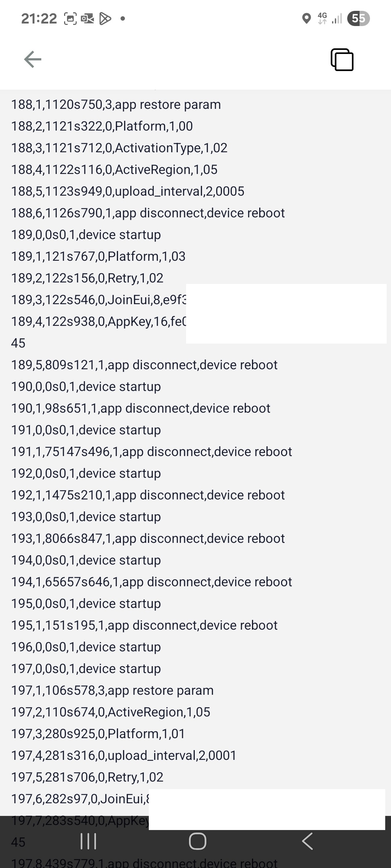The height and width of the screenshot is (868, 391).
Task: Tap log line 189,1 Platform,1,03
Action: 98,256
